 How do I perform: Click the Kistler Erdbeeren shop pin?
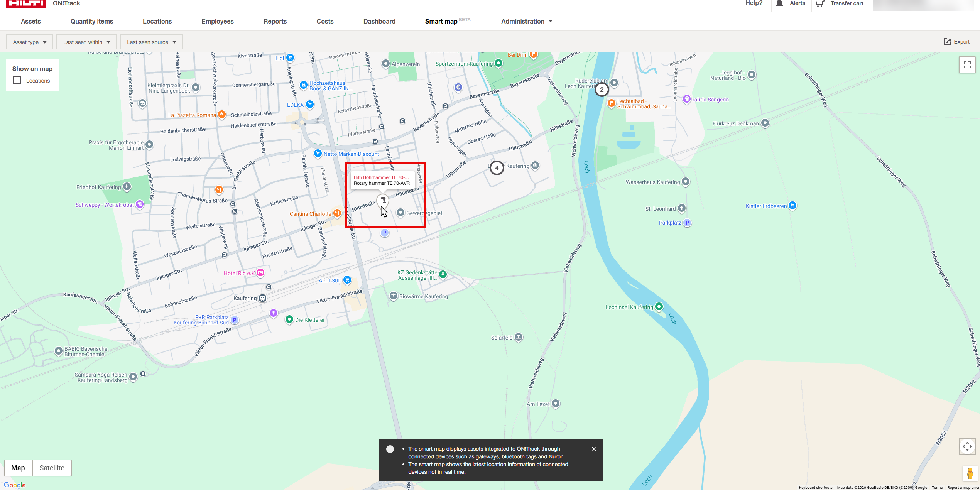tap(792, 205)
